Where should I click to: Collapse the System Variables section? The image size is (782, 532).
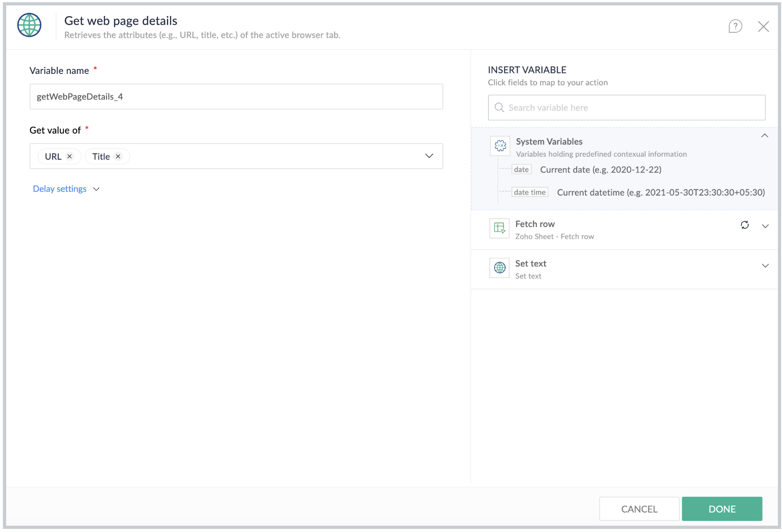pyautogui.click(x=765, y=135)
